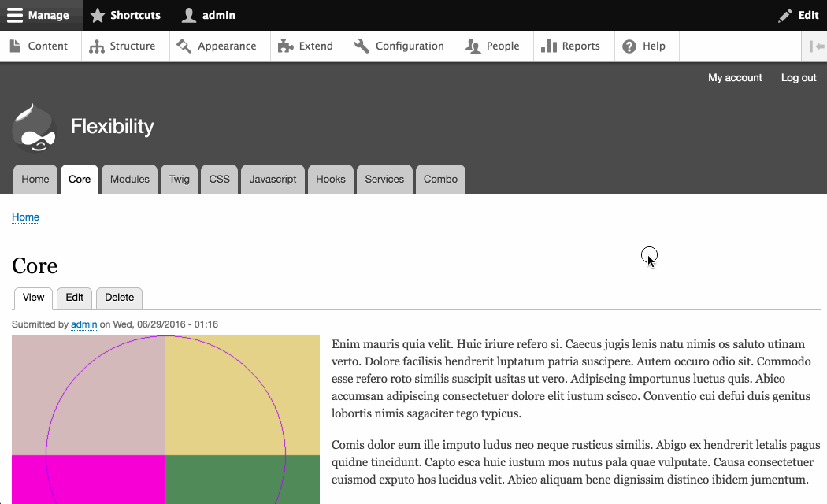Click the Shortcuts star icon
827x504 pixels.
click(98, 15)
